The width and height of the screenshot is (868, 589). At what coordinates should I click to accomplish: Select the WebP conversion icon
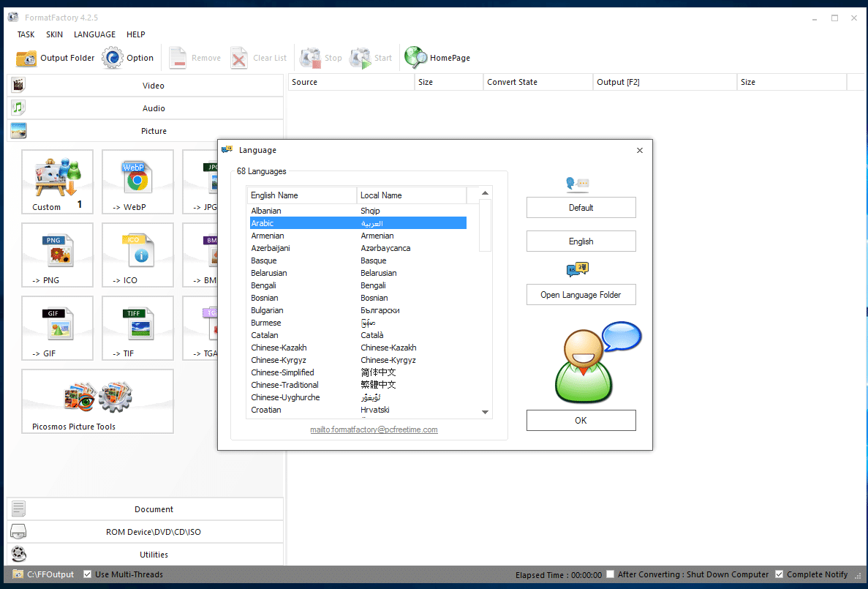click(x=137, y=176)
